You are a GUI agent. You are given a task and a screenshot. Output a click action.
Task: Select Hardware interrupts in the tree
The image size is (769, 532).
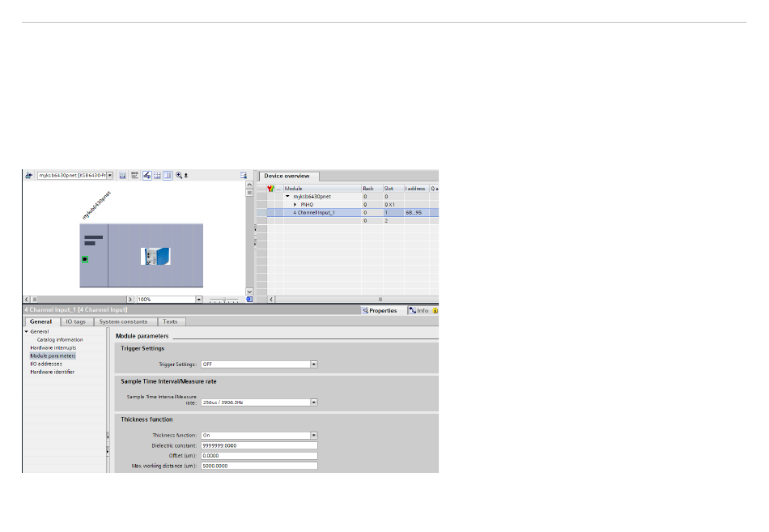click(53, 348)
